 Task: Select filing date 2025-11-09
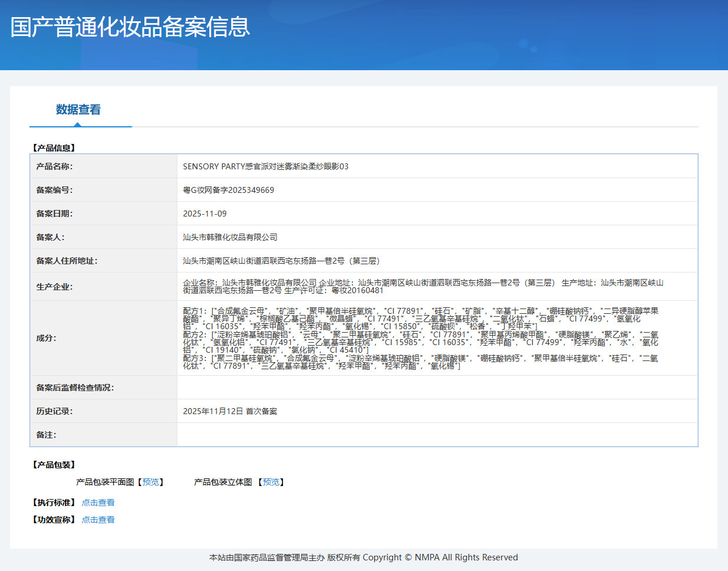(205, 214)
